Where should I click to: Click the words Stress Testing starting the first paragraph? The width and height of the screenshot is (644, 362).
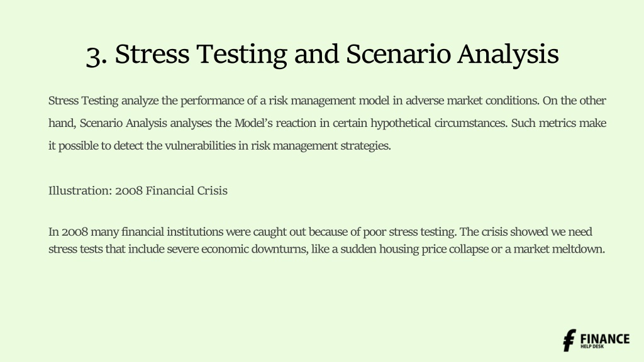tap(84, 101)
